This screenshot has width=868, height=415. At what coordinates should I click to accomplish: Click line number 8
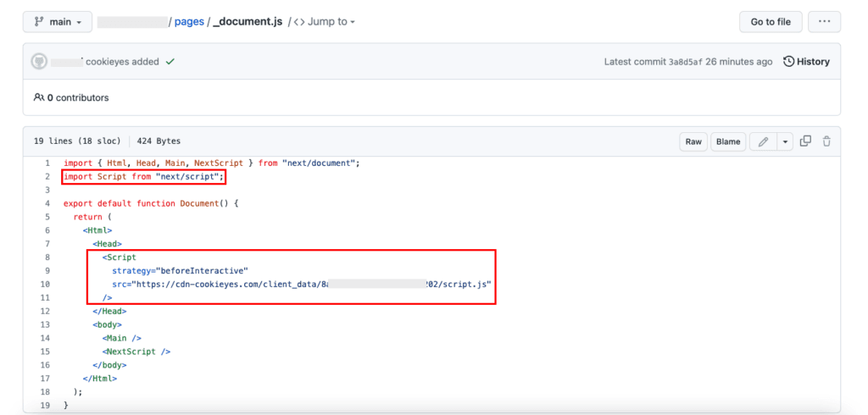[x=47, y=257]
